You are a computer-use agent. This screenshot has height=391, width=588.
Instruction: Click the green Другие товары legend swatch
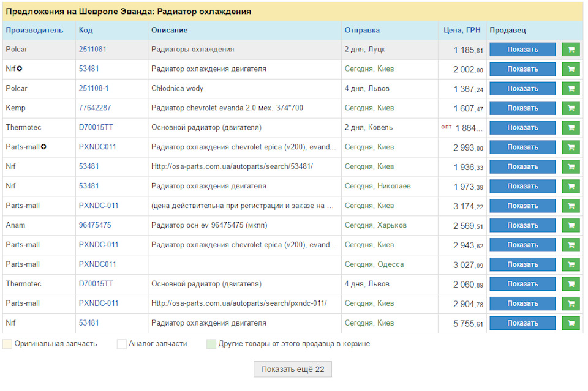tap(211, 344)
